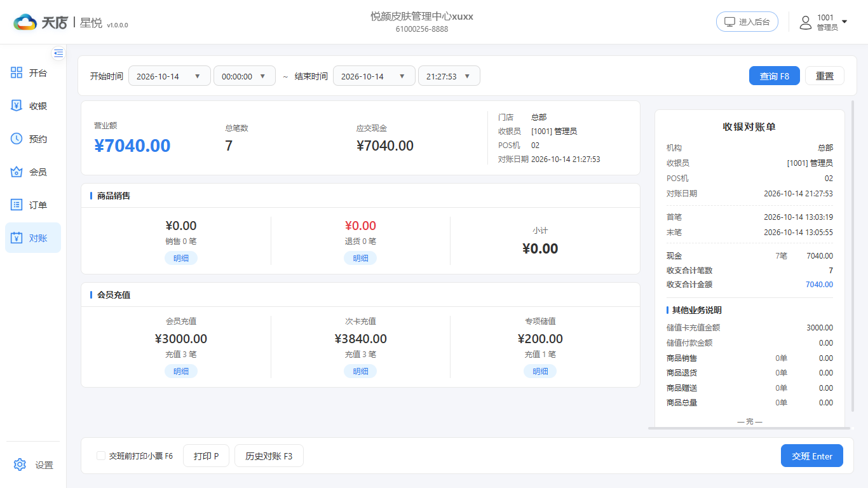This screenshot has width=868, height=488.
Task: Open 明细 under 次卡充值 ¥3840.00
Action: pos(360,371)
